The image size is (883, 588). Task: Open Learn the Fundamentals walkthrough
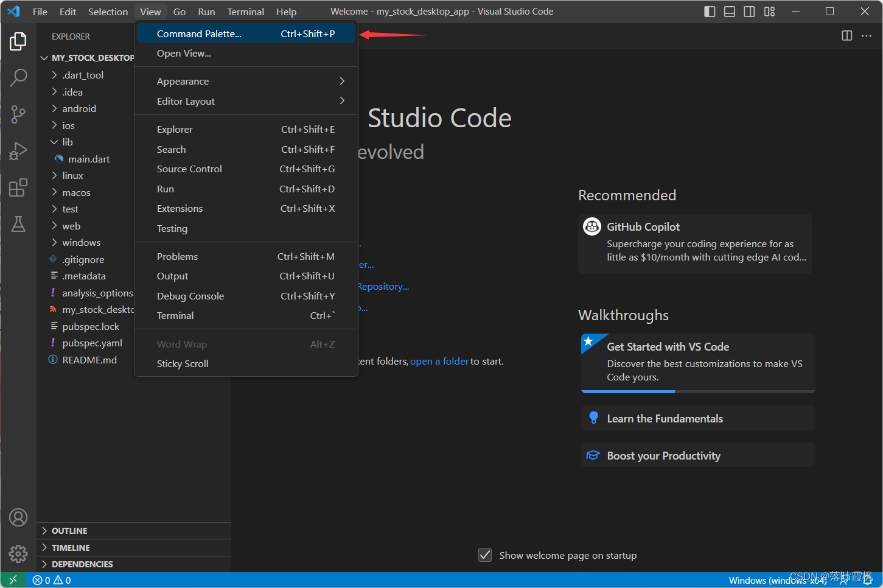pos(698,418)
